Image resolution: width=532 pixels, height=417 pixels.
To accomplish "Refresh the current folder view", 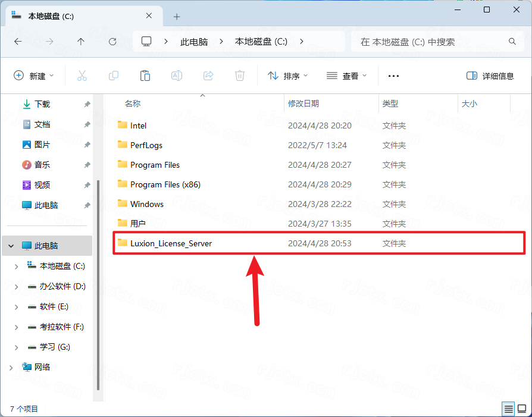I will coord(112,42).
